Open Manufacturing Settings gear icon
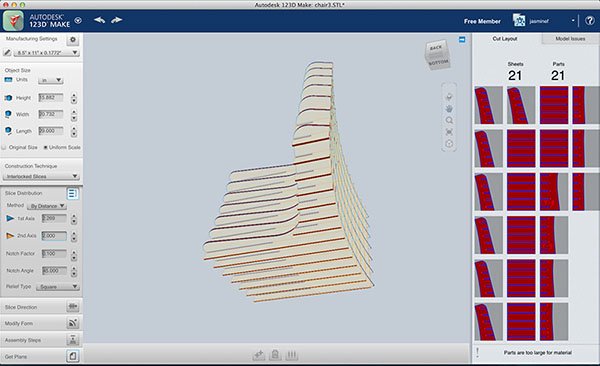This screenshot has height=366, width=600. click(73, 39)
